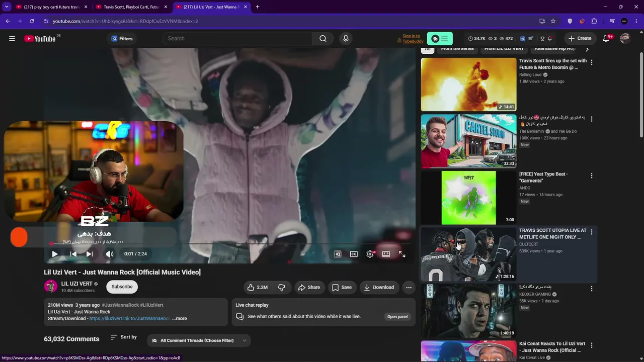
Task: Open the Cartel Studio video thumbnail
Action: click(468, 141)
